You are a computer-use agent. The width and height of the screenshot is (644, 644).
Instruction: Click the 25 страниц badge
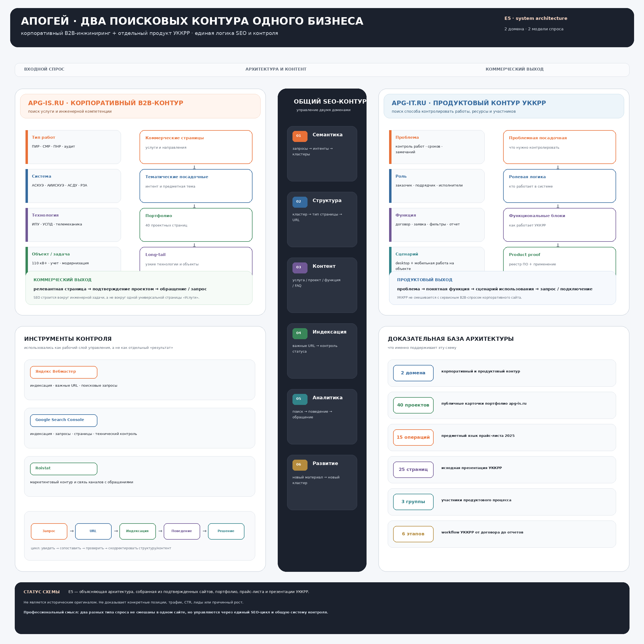(413, 470)
